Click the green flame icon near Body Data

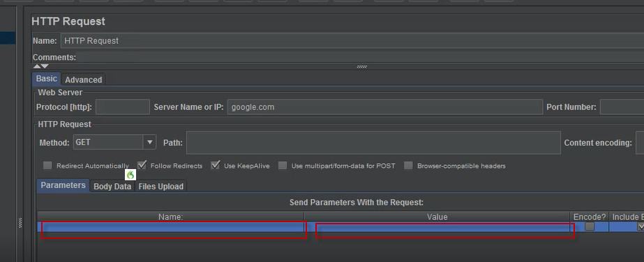click(x=130, y=175)
